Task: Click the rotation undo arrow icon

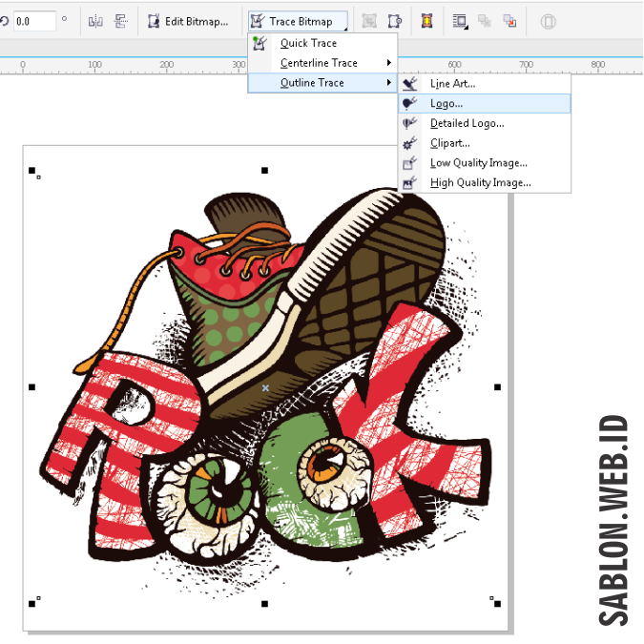Action: pos(4,21)
